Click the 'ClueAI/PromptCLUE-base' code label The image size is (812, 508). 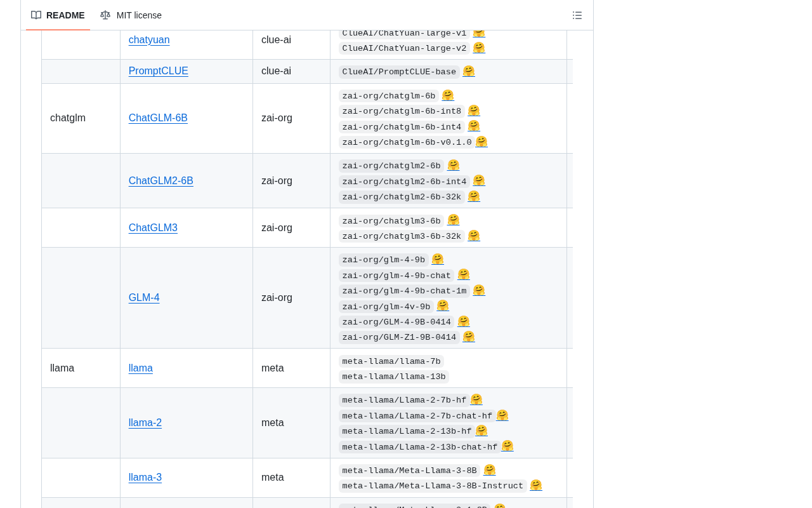(399, 72)
